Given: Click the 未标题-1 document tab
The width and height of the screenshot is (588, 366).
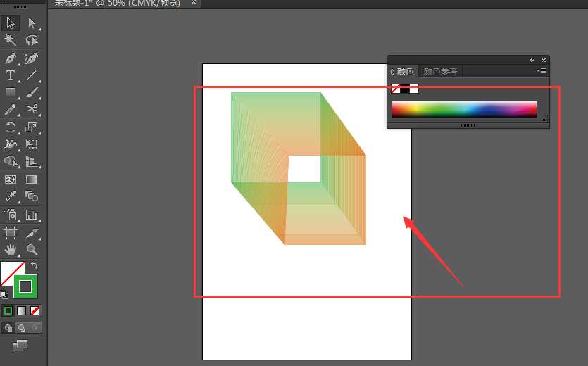Looking at the screenshot, I should (x=120, y=4).
